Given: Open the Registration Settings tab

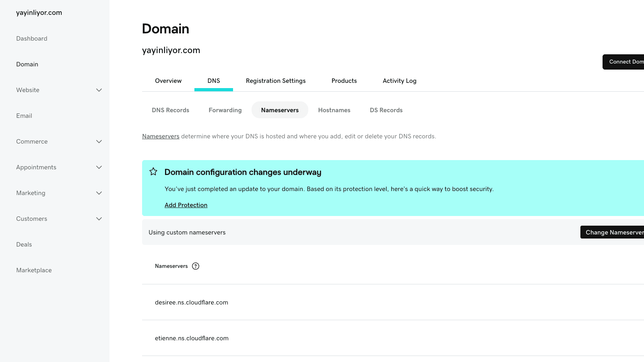Looking at the screenshot, I should point(276,81).
